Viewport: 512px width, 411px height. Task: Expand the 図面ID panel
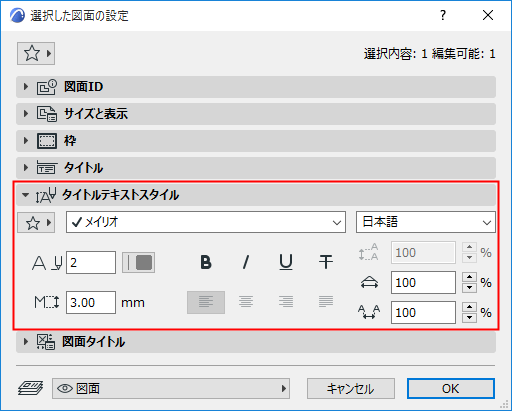tap(256, 87)
